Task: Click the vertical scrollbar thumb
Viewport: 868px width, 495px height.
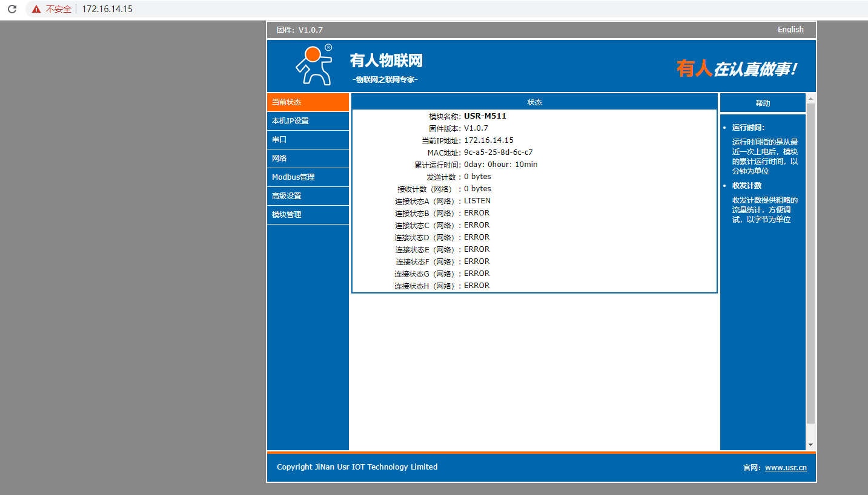Action: (810, 263)
